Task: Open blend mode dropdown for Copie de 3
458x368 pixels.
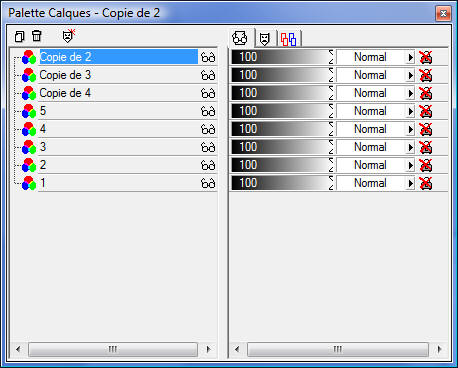Action: click(410, 75)
